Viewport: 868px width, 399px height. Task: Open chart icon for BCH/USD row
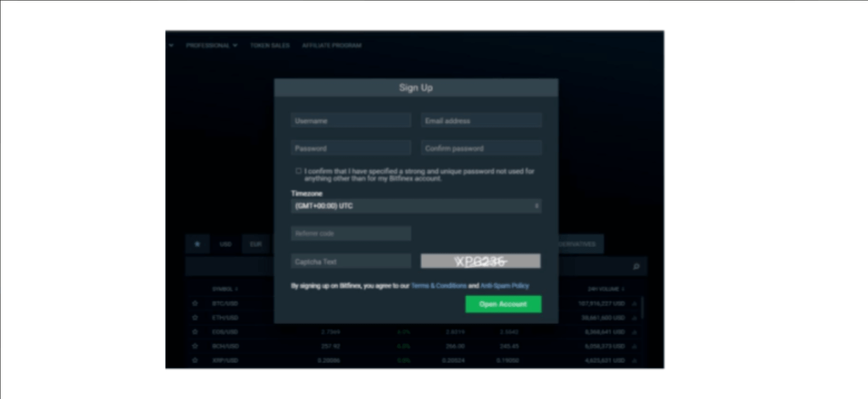(x=634, y=346)
